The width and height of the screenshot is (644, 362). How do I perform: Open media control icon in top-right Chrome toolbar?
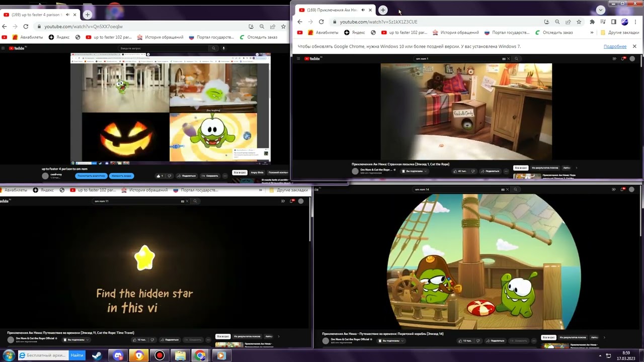click(x=603, y=22)
